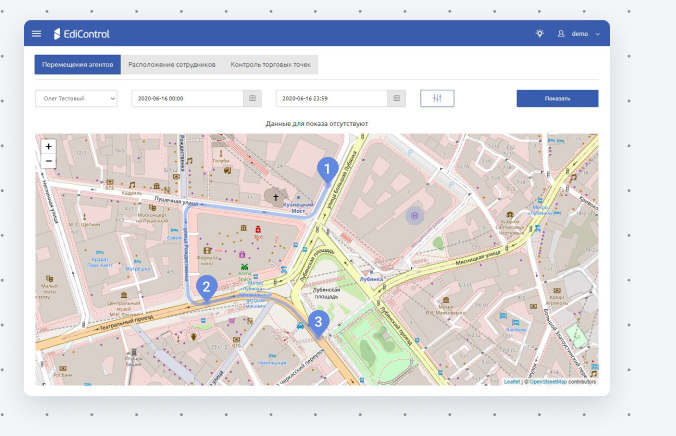Open the hamburger menu
Screen dimensions: 676x436
pos(37,34)
